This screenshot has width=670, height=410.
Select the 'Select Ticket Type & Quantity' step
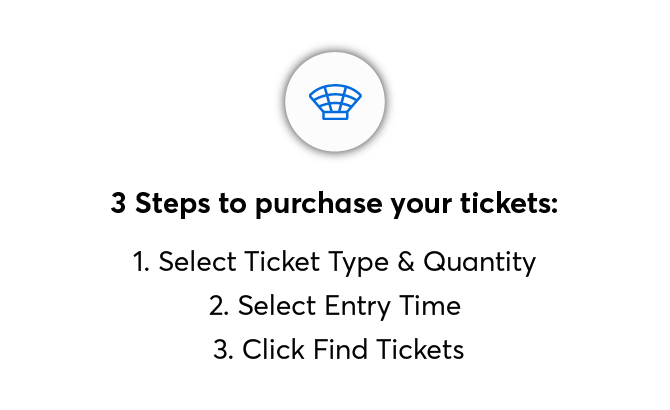[335, 262]
